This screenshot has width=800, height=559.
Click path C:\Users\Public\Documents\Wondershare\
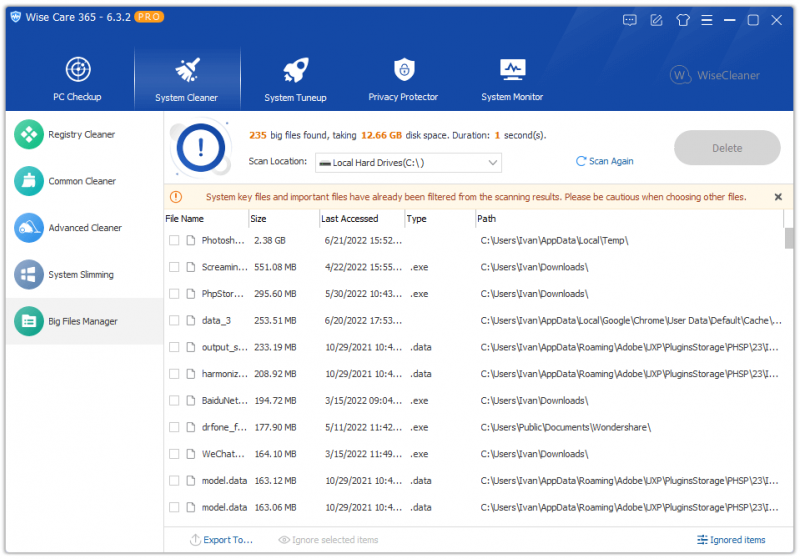coord(565,427)
